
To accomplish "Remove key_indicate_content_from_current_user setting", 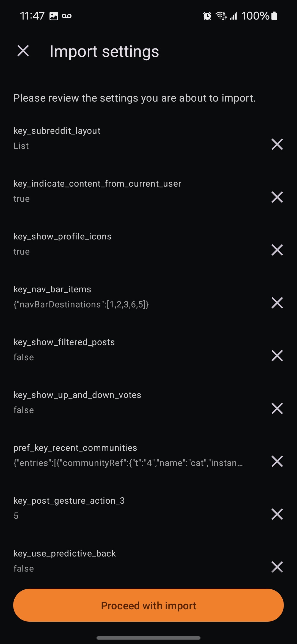I will tap(277, 197).
